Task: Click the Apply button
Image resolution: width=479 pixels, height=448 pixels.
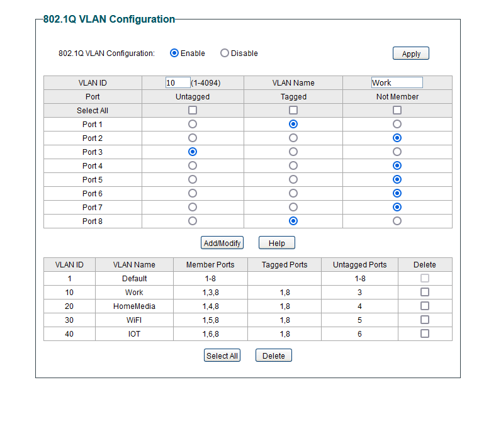Action: [411, 53]
